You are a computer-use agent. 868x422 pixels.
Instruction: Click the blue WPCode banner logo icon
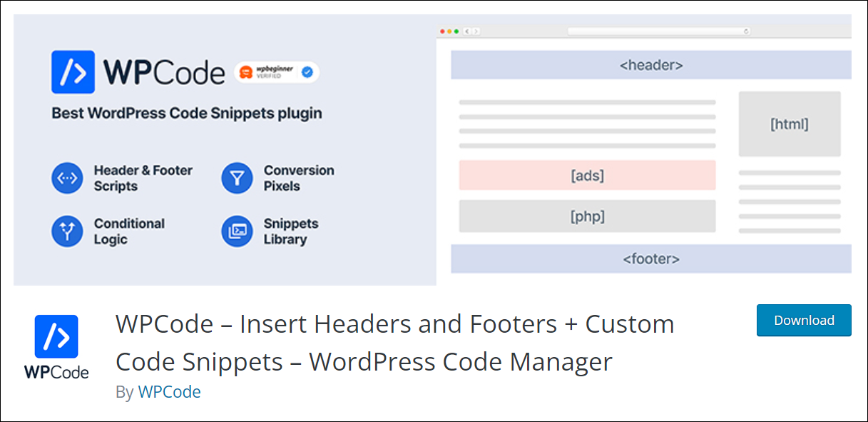click(x=73, y=72)
